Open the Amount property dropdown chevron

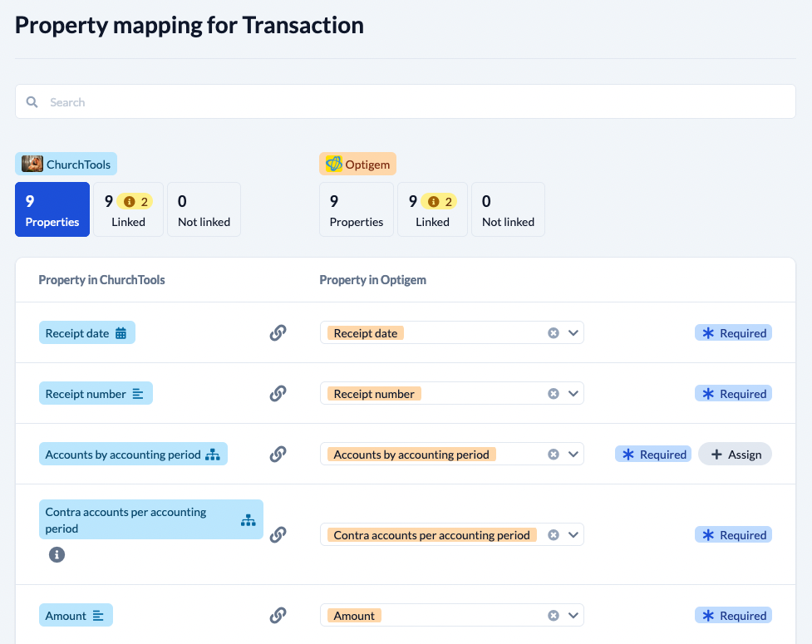coord(573,616)
